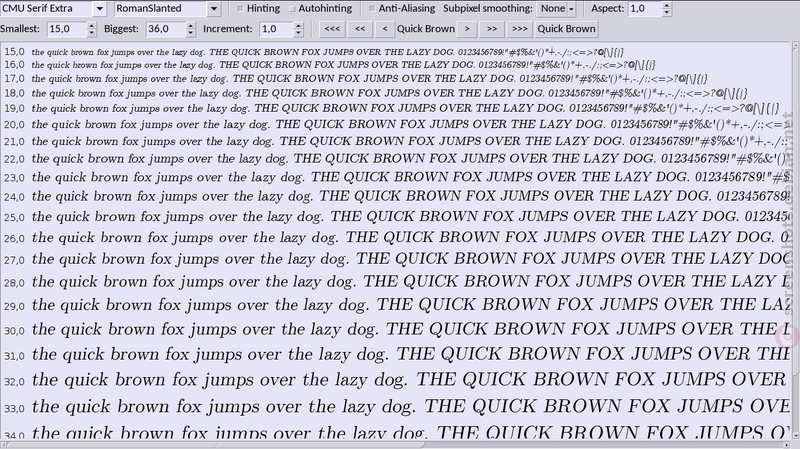This screenshot has width=800, height=449.
Task: Click the vertical scrollbar of the waterfall
Action: tap(795, 240)
